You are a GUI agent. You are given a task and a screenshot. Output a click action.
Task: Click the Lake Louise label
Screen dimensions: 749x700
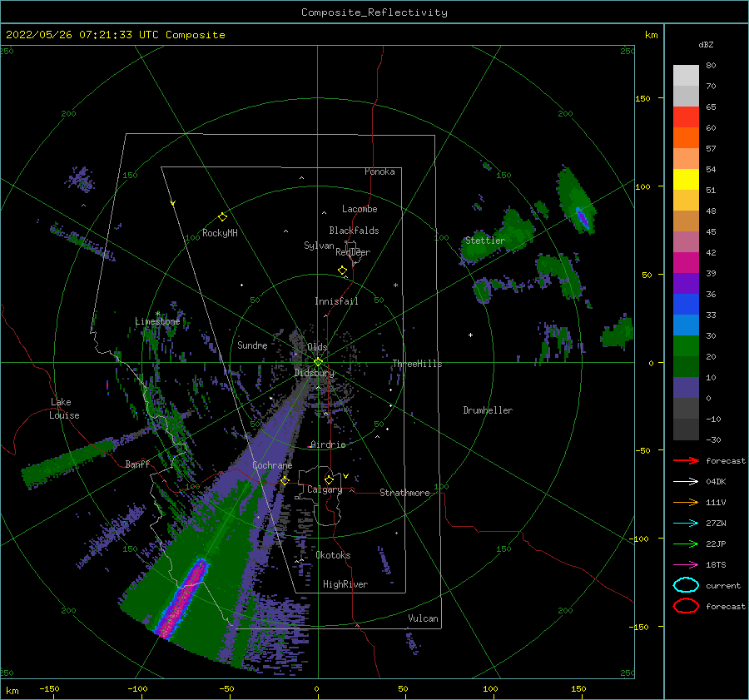64,409
